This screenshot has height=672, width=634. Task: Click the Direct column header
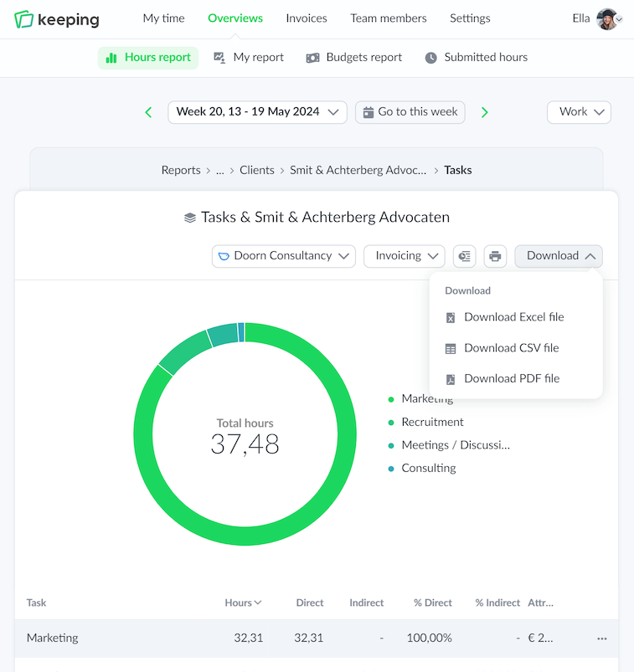[310, 603]
